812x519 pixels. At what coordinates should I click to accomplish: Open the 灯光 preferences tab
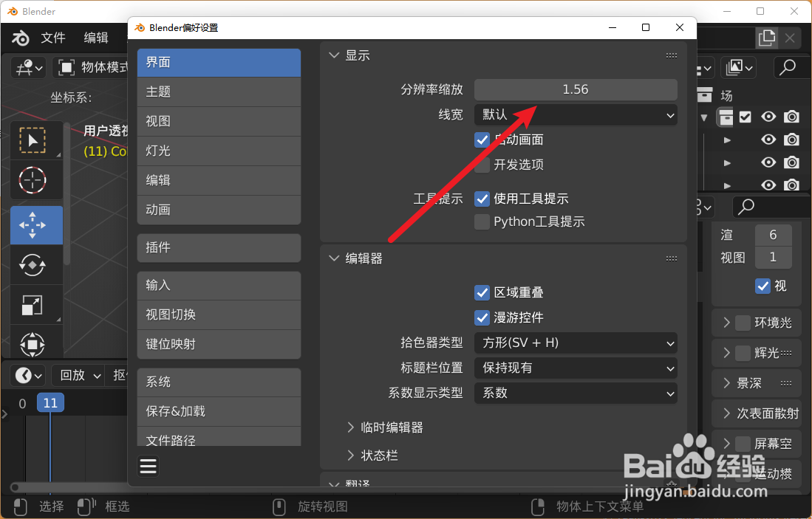[x=219, y=151]
